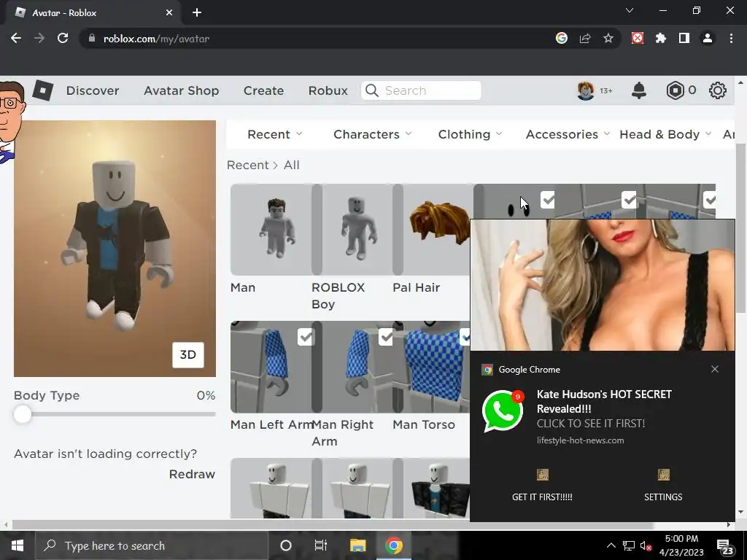Toggle checkbox on the face item tile
The image size is (747, 560).
(x=548, y=200)
